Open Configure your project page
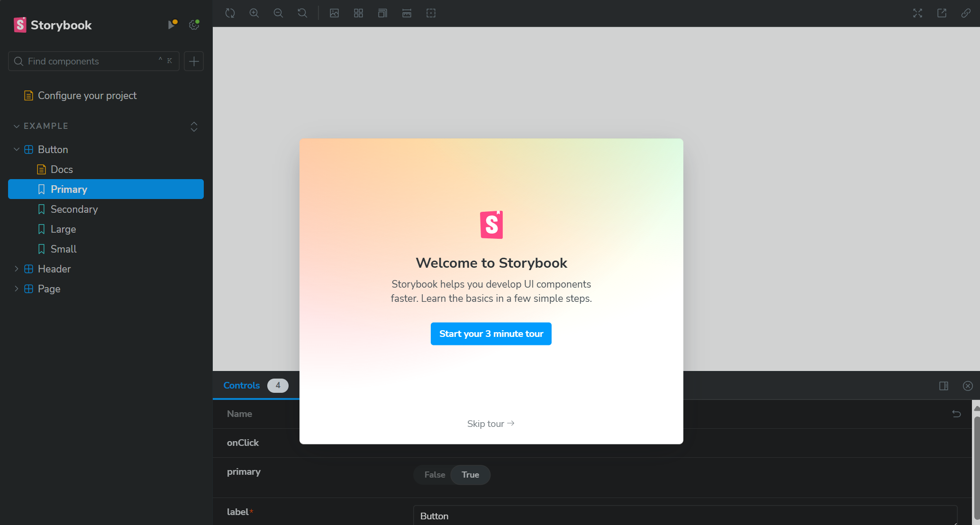The height and width of the screenshot is (525, 980). point(87,96)
